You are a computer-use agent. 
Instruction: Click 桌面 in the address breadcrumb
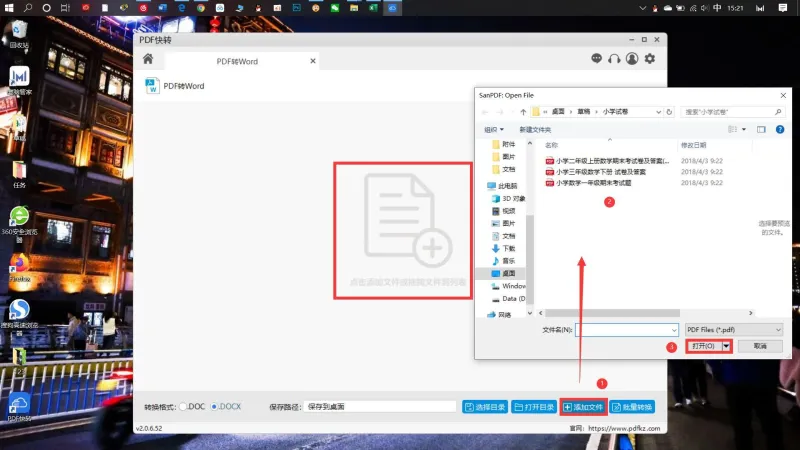tap(558, 112)
